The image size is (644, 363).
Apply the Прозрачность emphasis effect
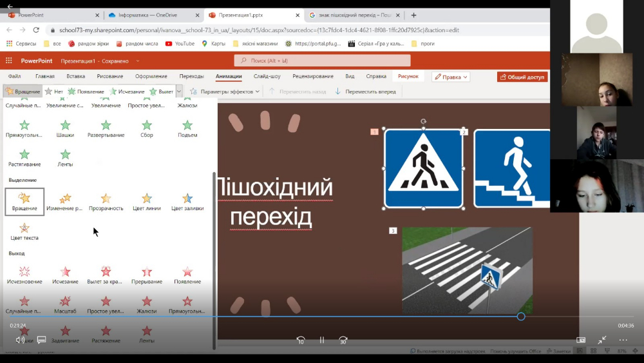[106, 202]
